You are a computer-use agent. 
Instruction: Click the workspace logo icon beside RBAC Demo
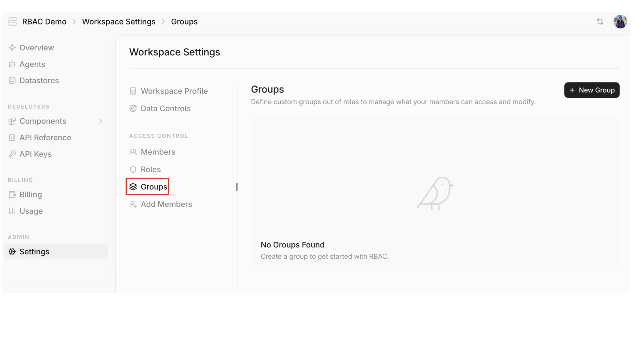(12, 22)
